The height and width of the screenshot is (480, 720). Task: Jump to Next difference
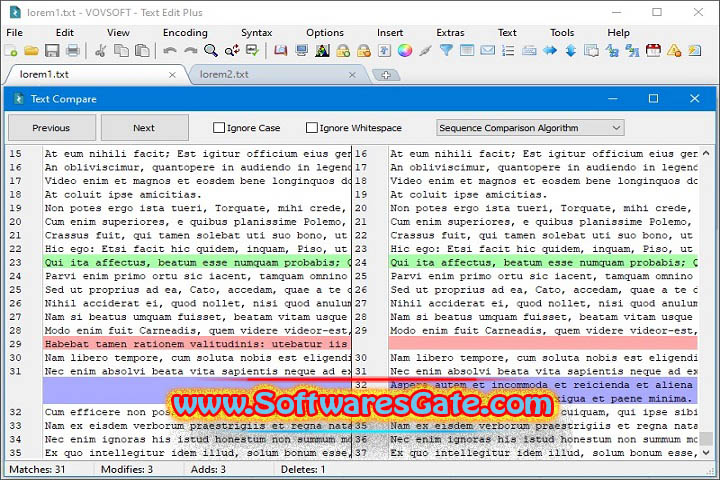[144, 128]
